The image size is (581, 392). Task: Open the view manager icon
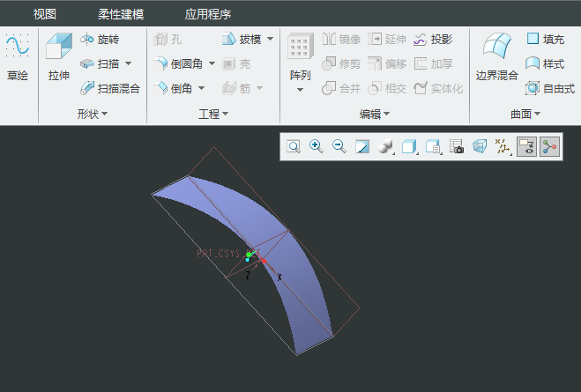coord(433,146)
